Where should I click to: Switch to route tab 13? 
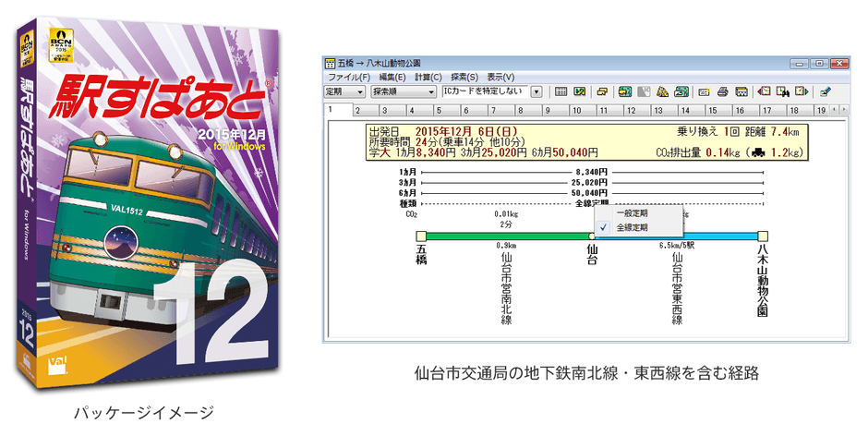(x=665, y=111)
